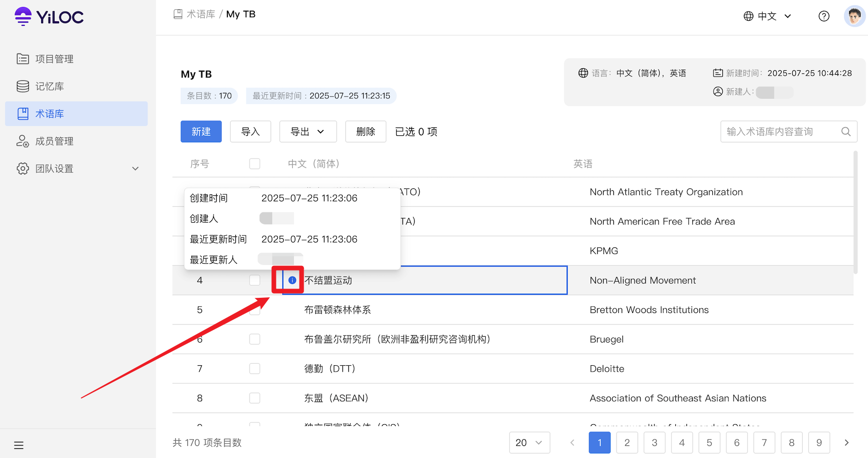Collapse sidebar with hamburger icon

pos(18,446)
